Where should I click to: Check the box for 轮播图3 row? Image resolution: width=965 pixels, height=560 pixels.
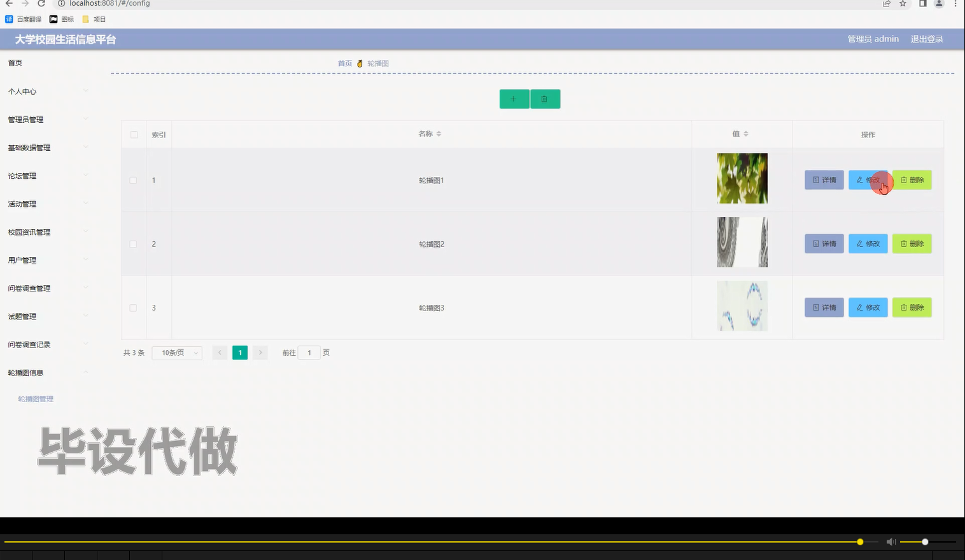click(x=133, y=307)
